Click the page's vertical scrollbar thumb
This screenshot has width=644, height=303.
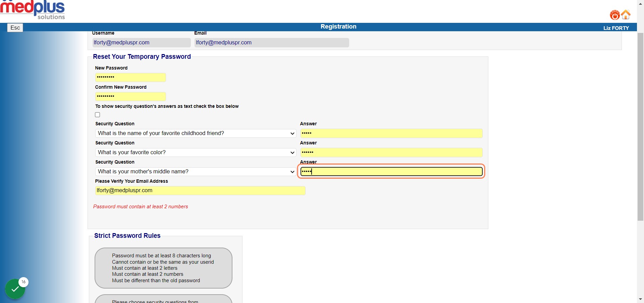(x=640, y=127)
